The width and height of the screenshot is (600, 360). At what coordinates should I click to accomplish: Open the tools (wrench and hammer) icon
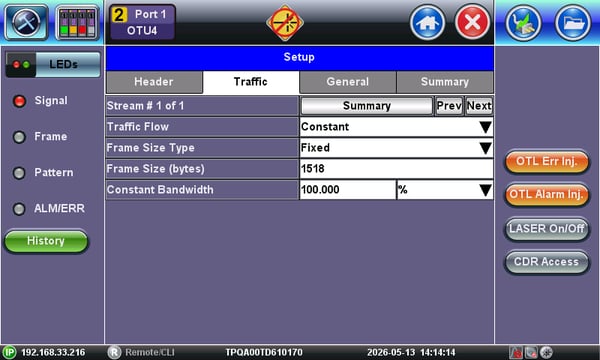[26, 22]
